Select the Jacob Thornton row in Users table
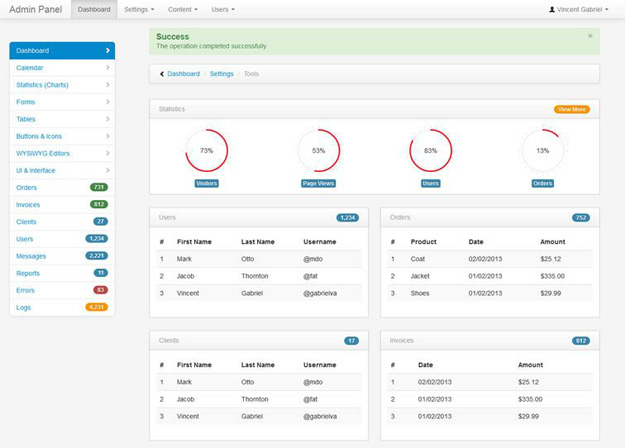This screenshot has height=448, width=625. tap(259, 276)
